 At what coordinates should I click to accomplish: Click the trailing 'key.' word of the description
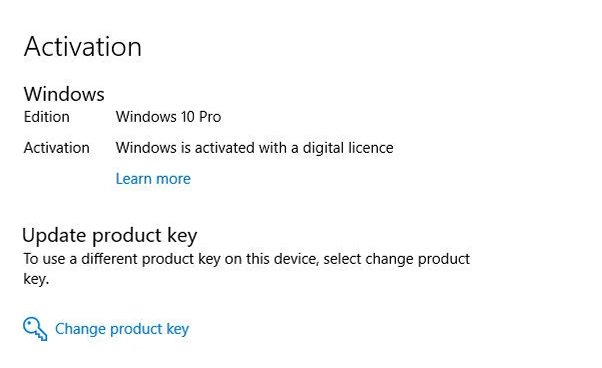click(x=36, y=279)
